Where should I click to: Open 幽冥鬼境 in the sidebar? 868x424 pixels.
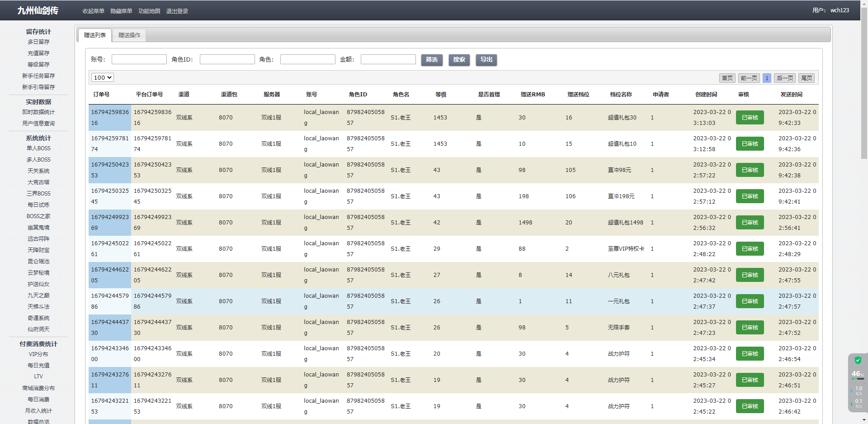[x=38, y=228]
